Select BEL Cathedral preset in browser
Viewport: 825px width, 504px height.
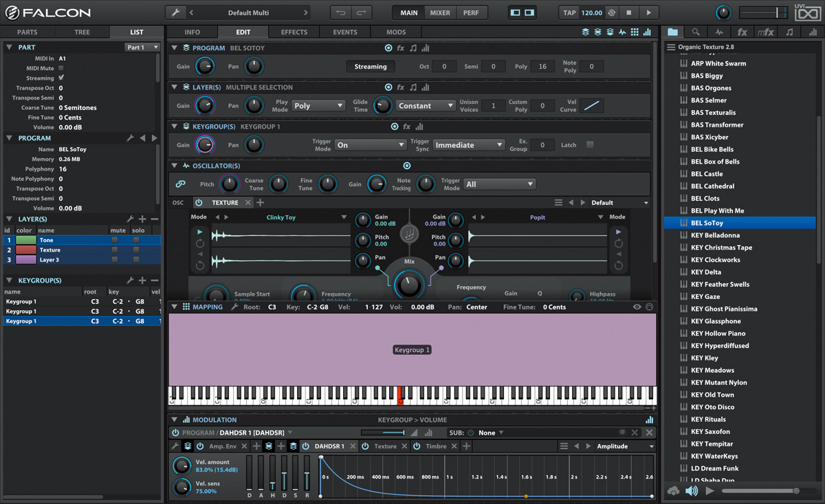(712, 186)
